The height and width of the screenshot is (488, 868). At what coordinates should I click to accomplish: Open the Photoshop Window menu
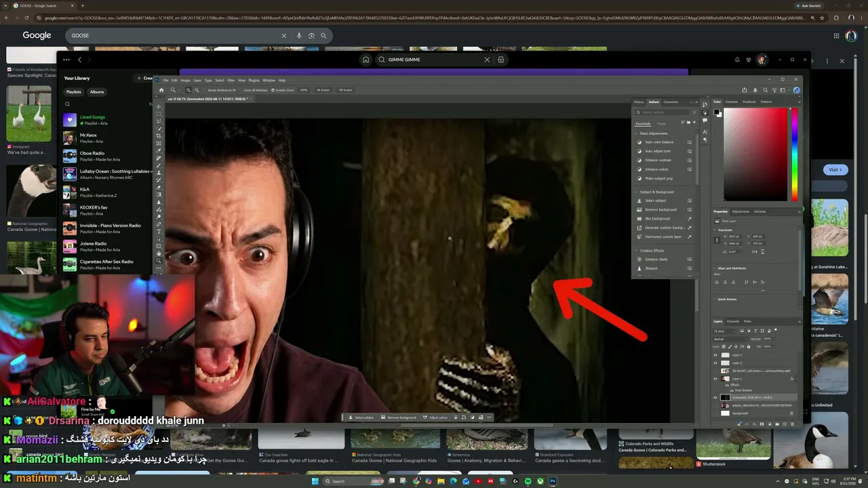[x=269, y=80]
